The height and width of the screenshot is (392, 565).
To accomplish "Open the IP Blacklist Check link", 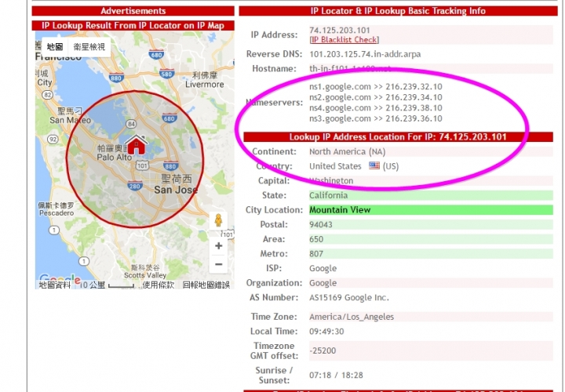I will [344, 40].
